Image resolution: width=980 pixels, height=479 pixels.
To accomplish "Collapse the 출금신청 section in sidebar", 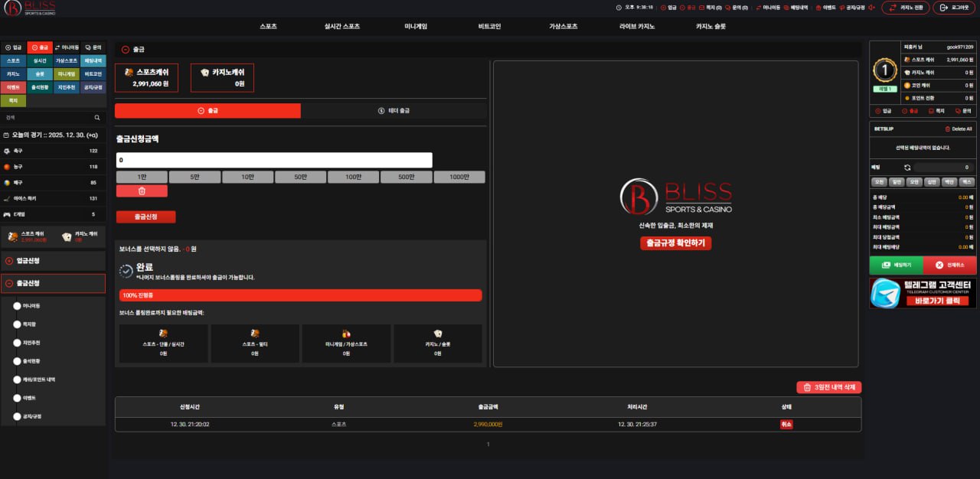I will [x=54, y=283].
